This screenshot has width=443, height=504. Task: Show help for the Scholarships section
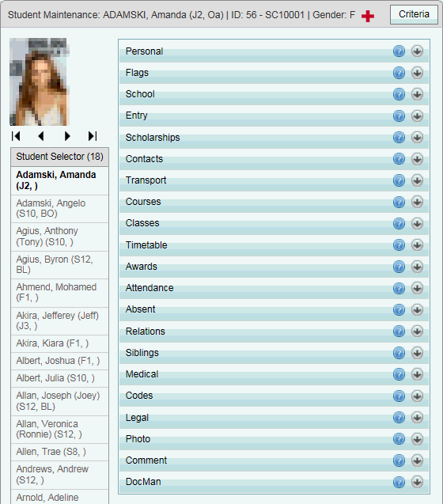click(x=399, y=137)
